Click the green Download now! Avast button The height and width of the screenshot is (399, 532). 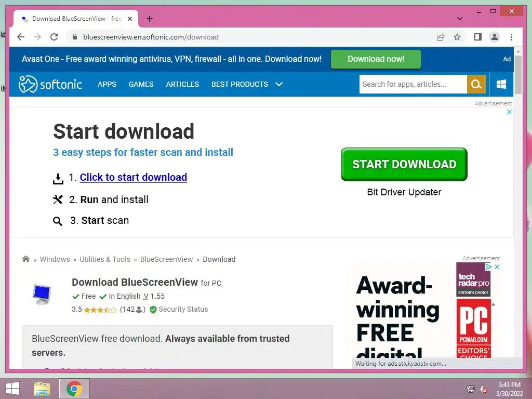376,59
